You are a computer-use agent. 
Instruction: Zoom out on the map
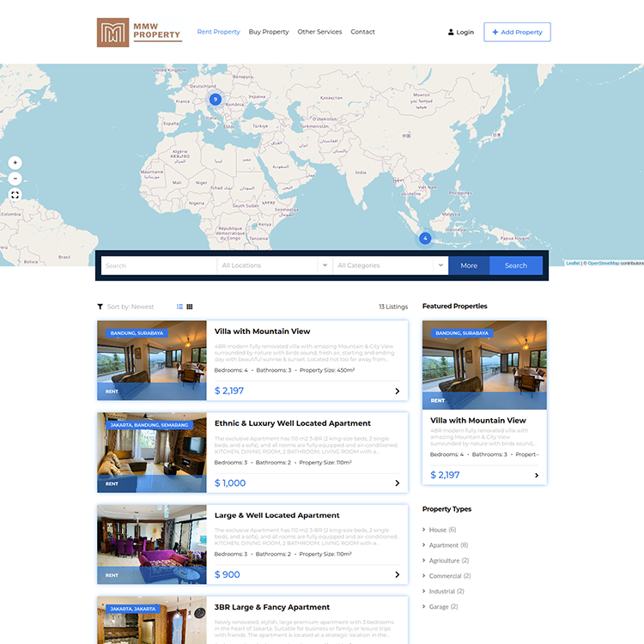tap(15, 179)
